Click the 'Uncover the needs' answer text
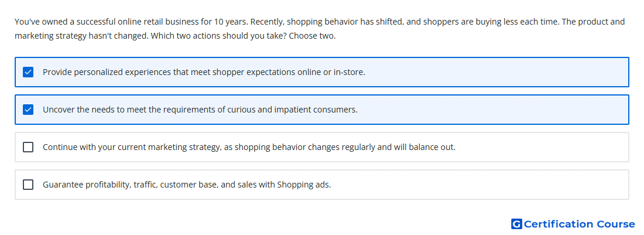This screenshot has width=644, height=235. click(200, 110)
